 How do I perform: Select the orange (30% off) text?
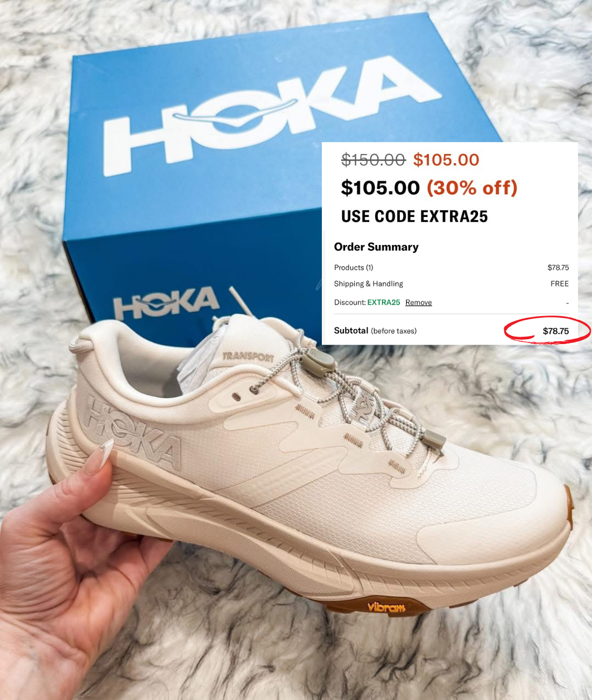point(472,188)
